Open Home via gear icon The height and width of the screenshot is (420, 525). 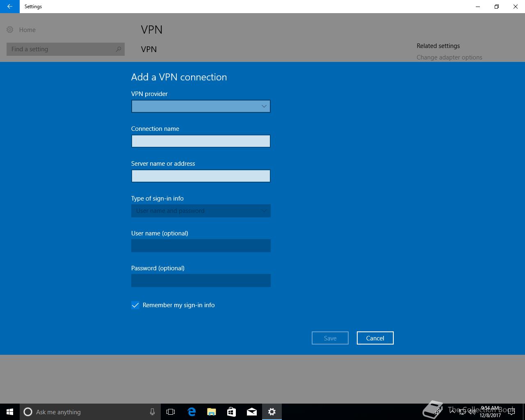[10, 30]
